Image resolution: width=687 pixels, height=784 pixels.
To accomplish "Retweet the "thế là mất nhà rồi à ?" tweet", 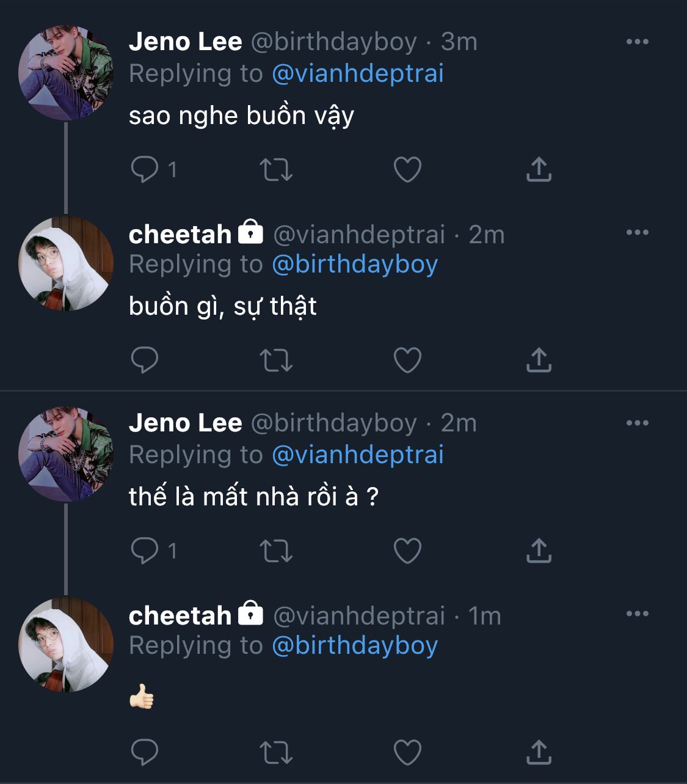I will click(276, 551).
